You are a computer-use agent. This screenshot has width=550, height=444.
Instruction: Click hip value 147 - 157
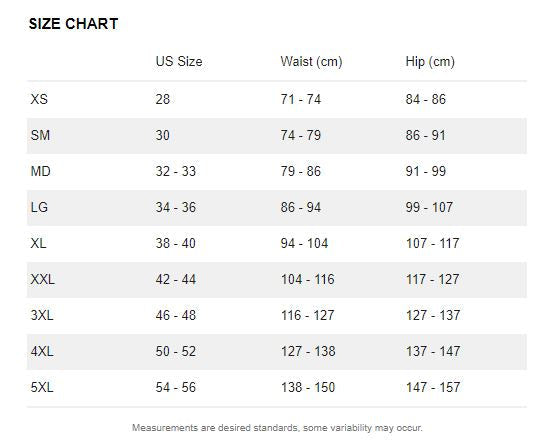(x=433, y=388)
